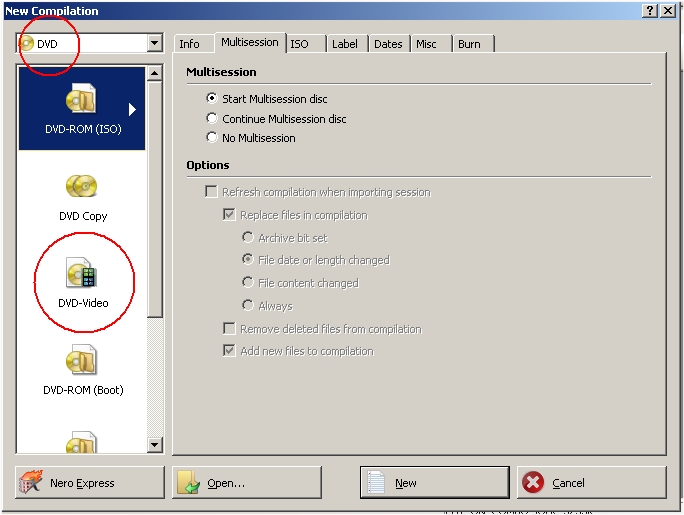Open the DVD disc type dropdown arrow

pos(154,43)
